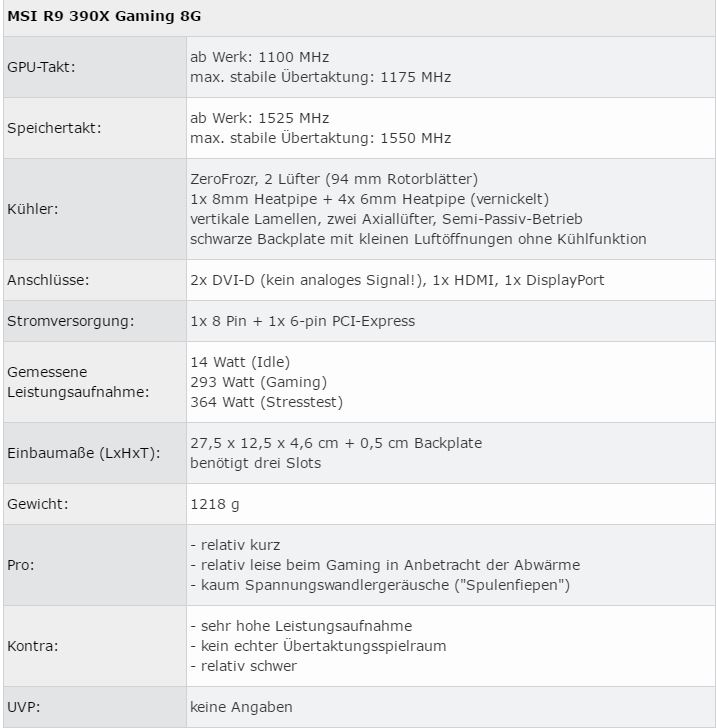Click the Heatpipe vernickelt description line

[370, 199]
